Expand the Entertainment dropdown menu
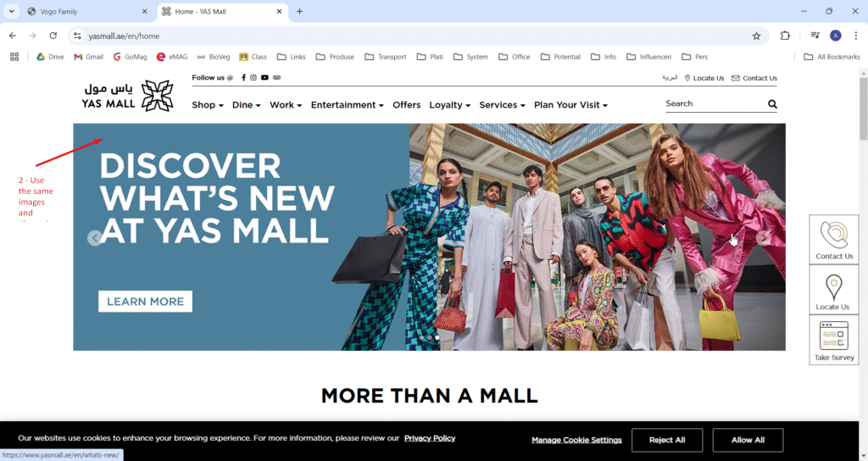The height and width of the screenshot is (461, 868). (x=347, y=105)
